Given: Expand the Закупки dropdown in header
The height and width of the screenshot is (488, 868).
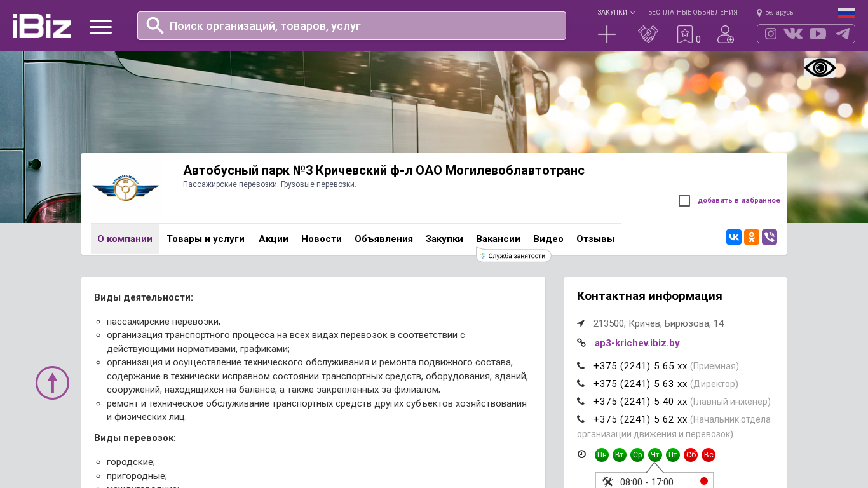Looking at the screenshot, I should pyautogui.click(x=616, y=13).
